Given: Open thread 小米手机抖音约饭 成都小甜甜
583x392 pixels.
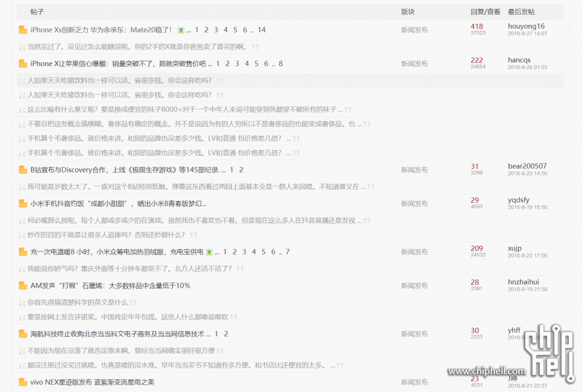Looking at the screenshot, I should coord(118,203).
